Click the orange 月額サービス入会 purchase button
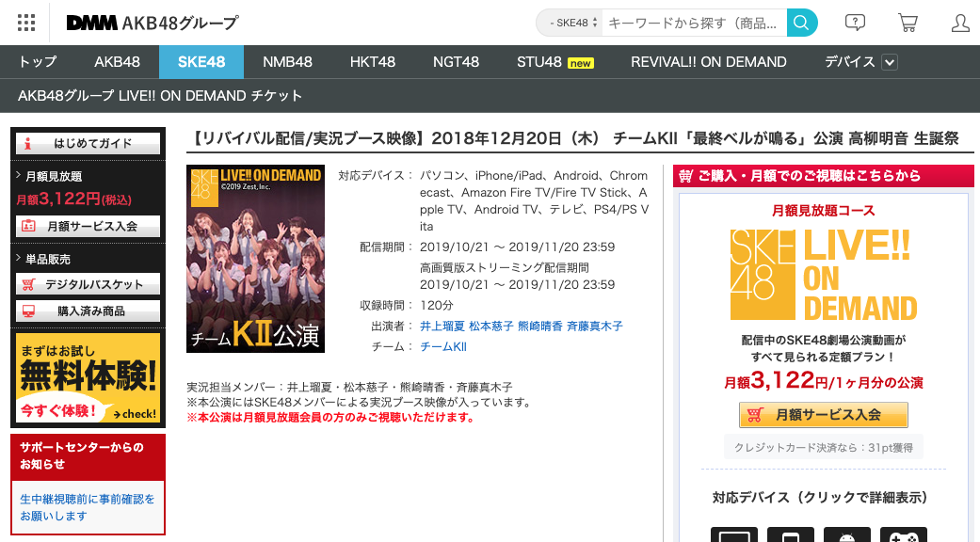Viewport: 980px width, 542px height. click(x=823, y=415)
